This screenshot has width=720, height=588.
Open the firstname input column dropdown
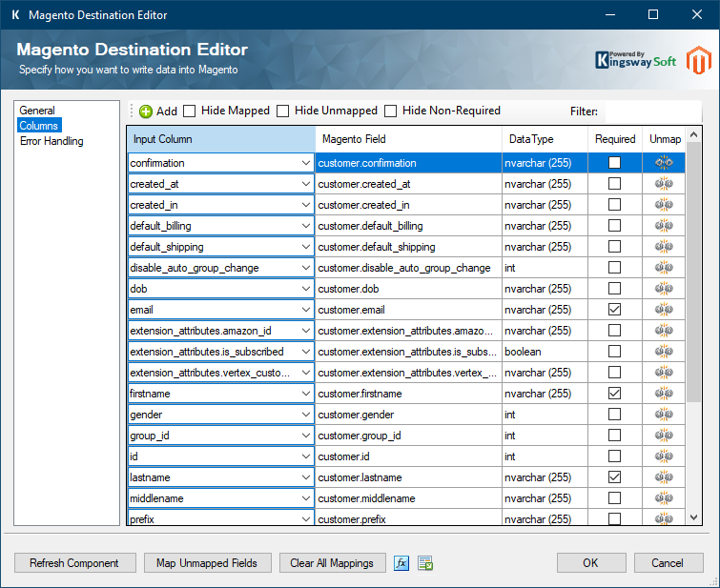tap(306, 394)
